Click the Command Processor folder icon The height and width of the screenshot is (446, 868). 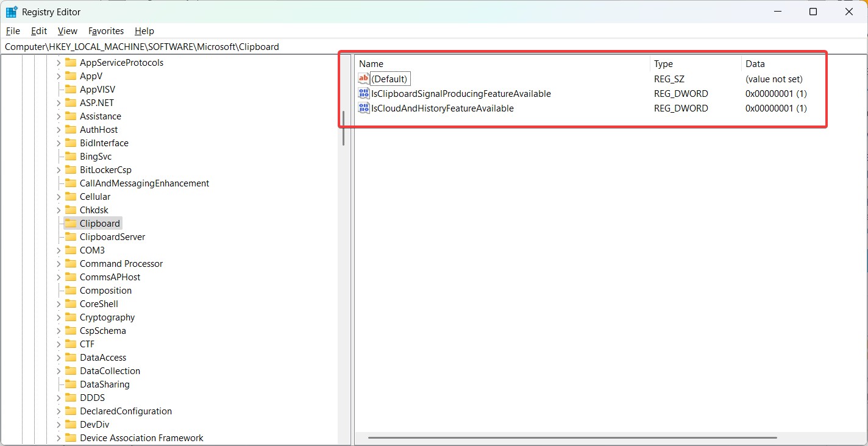[70, 263]
